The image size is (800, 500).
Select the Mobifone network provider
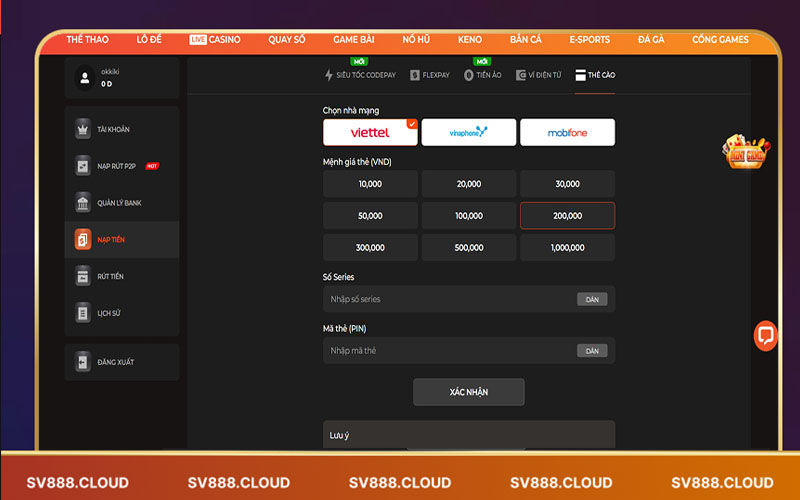click(567, 133)
